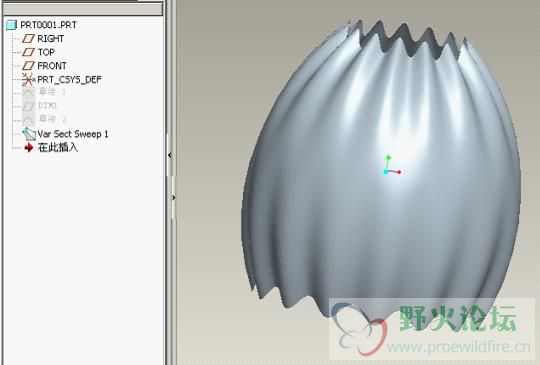The width and height of the screenshot is (540, 365).
Task: Click the hidden 草绘 1 sketch icon
Action: click(29, 92)
